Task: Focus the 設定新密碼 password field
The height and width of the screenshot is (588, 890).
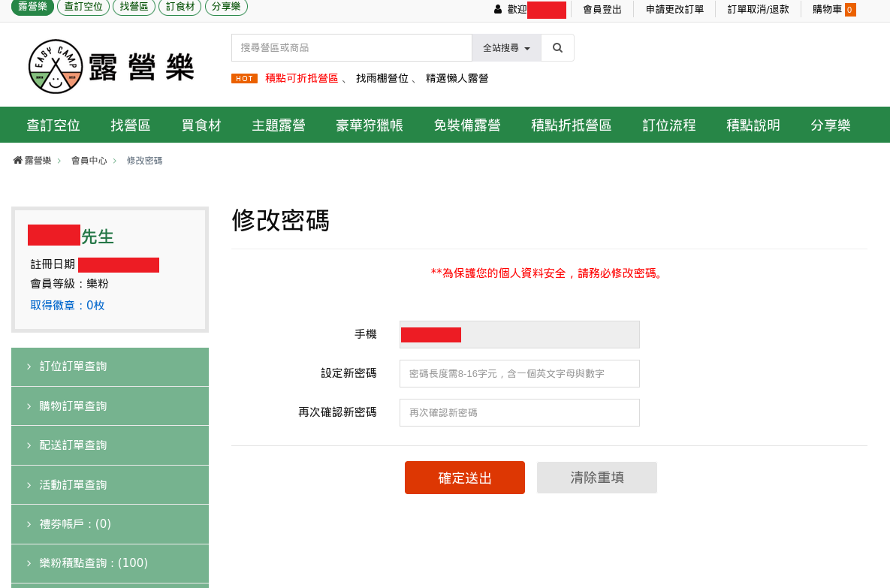Action: pos(520,373)
